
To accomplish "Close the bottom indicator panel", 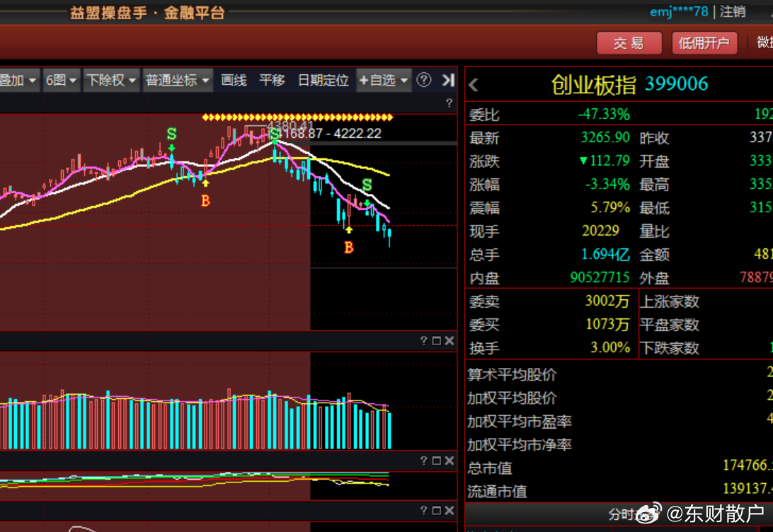I will 449,510.
